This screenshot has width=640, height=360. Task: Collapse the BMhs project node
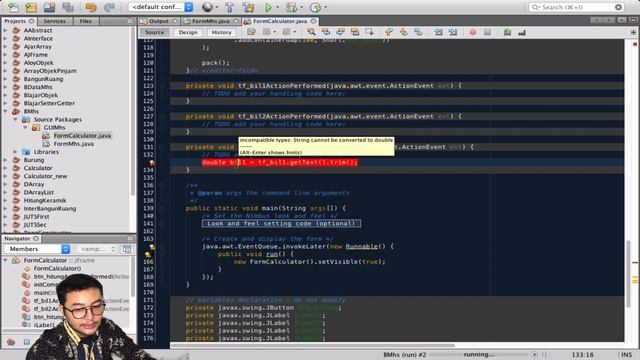pos(5,111)
